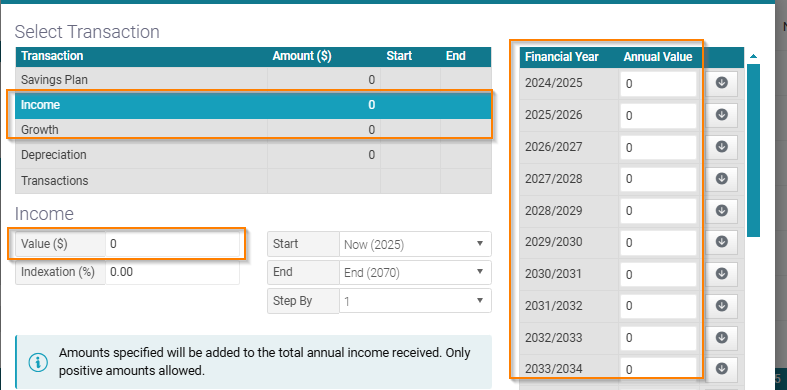
Task: Click the 2024/2025 financial year label
Action: (x=554, y=83)
